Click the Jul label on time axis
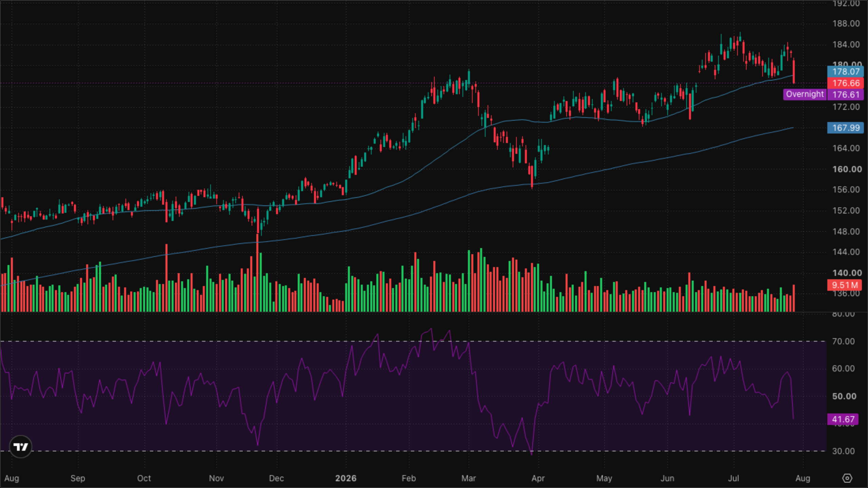 (x=733, y=478)
